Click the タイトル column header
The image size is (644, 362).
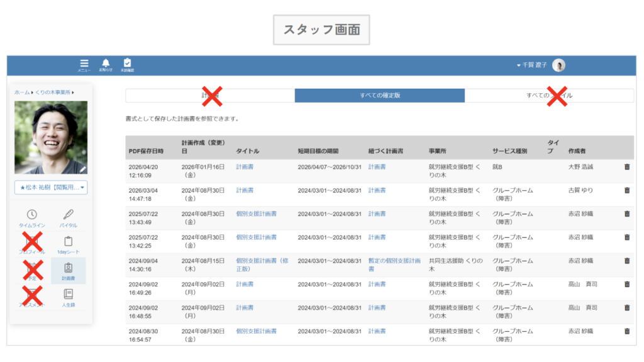point(248,151)
